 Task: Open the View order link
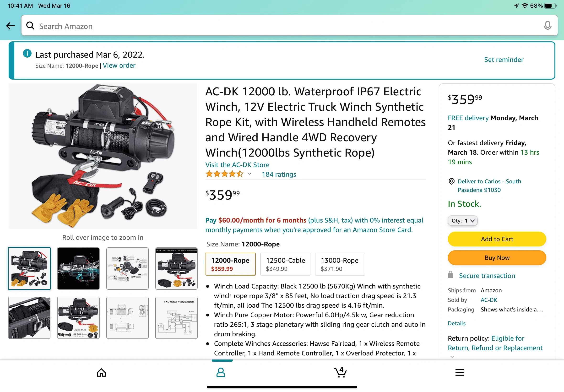(x=119, y=65)
